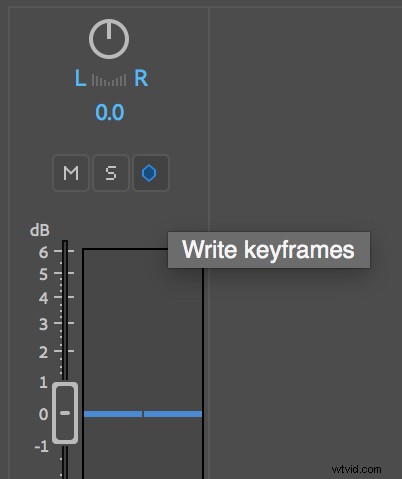Set fader at the 4 dB mark
402x479 pixels.
pyautogui.click(x=43, y=298)
